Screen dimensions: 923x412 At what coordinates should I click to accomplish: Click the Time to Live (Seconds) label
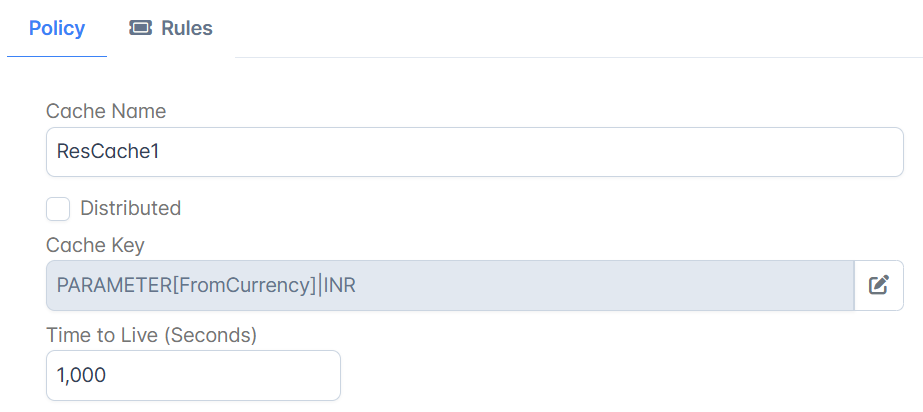[x=152, y=335]
